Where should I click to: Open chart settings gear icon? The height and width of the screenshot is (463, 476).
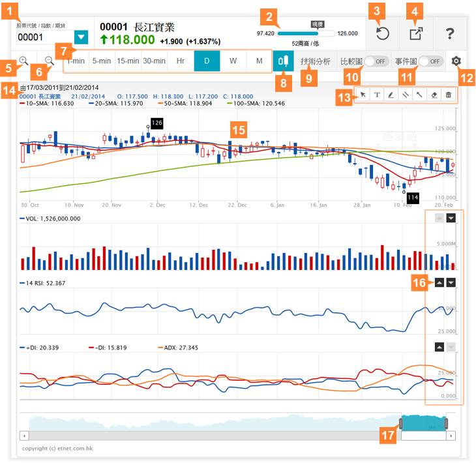click(456, 61)
